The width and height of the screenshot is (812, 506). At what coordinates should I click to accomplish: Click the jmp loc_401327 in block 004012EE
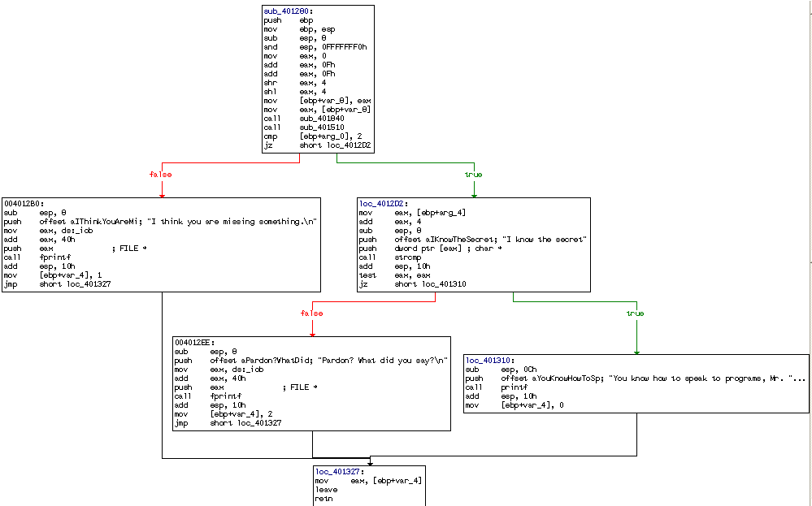click(x=228, y=422)
